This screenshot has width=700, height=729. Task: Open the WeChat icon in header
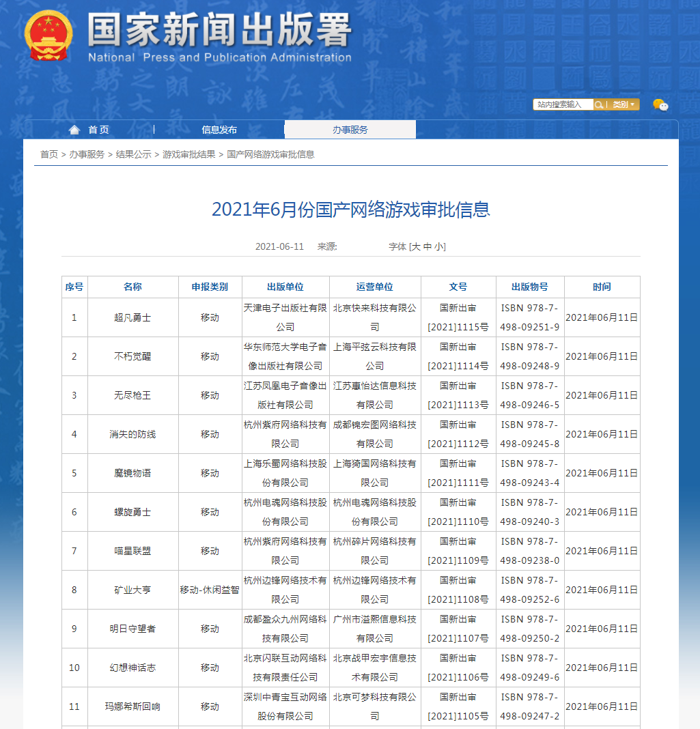(x=660, y=104)
